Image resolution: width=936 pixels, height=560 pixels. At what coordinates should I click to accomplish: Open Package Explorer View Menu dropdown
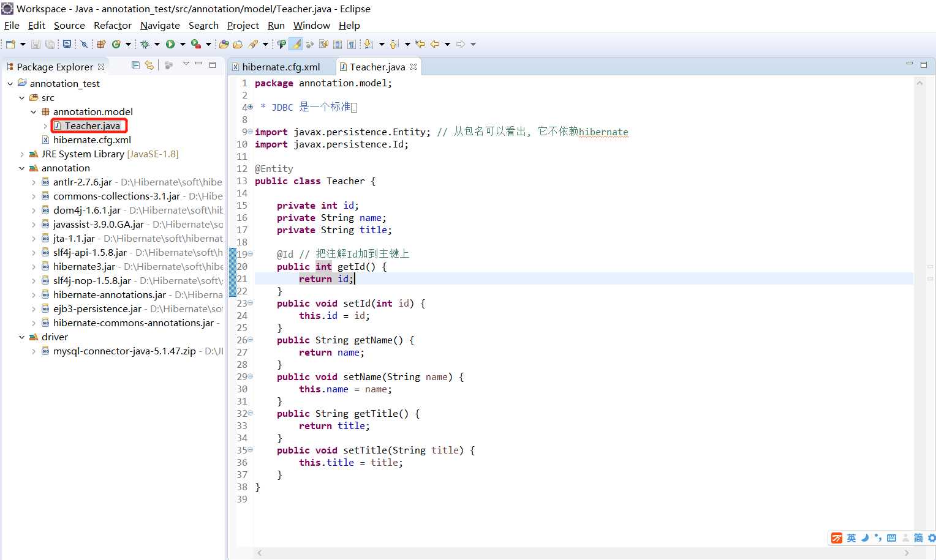186,64
